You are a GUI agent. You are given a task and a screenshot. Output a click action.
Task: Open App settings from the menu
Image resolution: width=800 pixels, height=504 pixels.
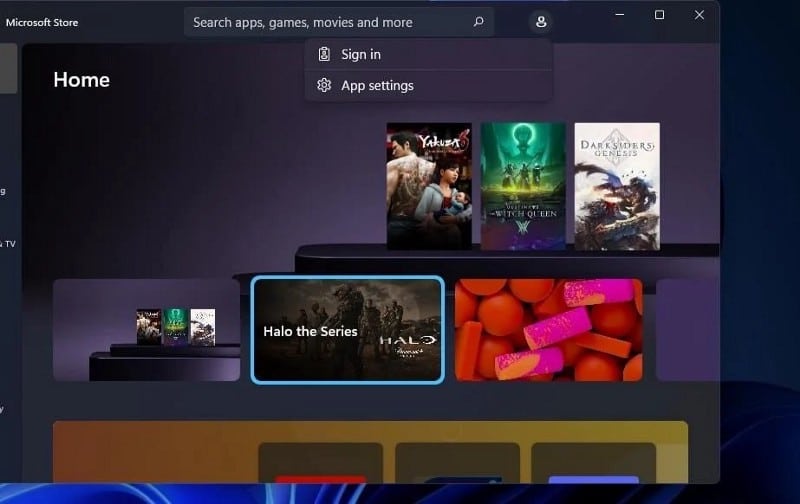pyautogui.click(x=429, y=85)
